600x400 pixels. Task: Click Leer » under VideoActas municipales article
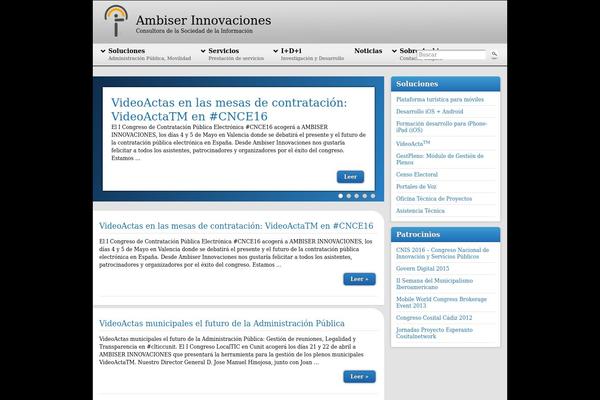click(x=359, y=377)
